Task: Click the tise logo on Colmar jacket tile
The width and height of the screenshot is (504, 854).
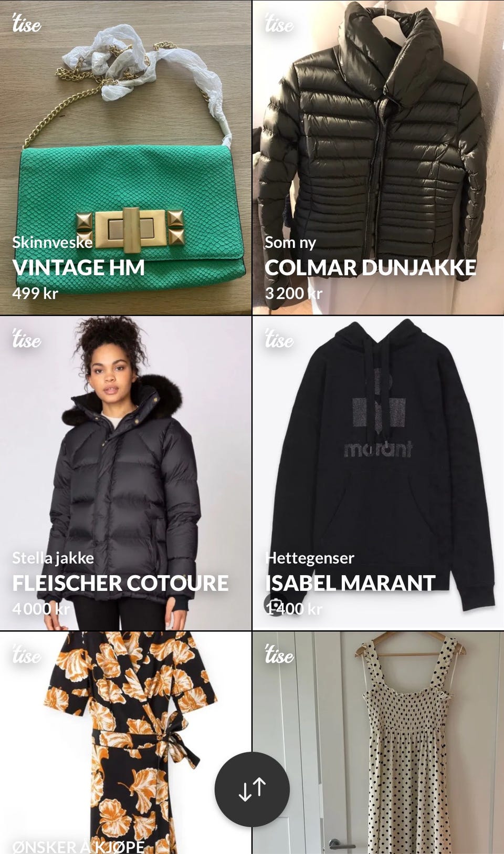Action: pyautogui.click(x=279, y=24)
